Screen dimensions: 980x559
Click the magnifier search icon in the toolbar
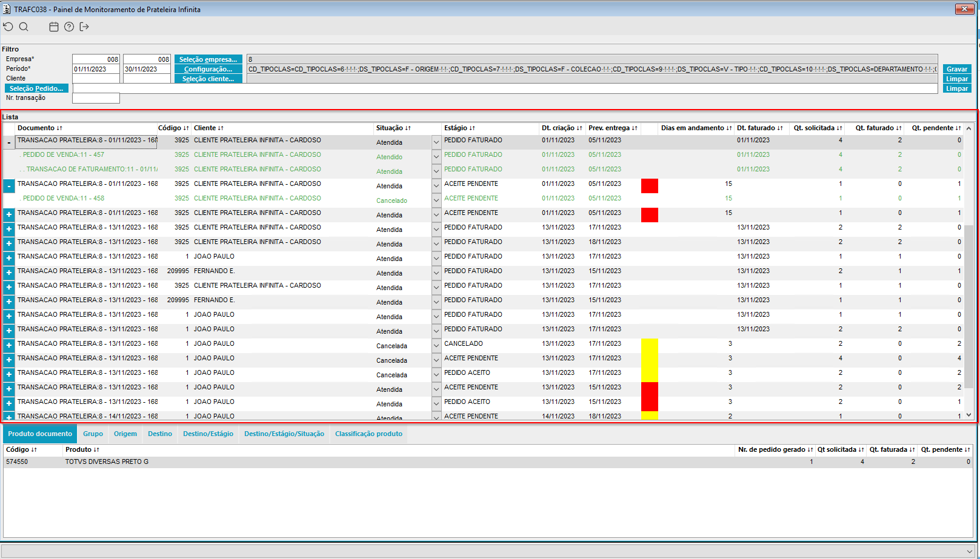24,27
